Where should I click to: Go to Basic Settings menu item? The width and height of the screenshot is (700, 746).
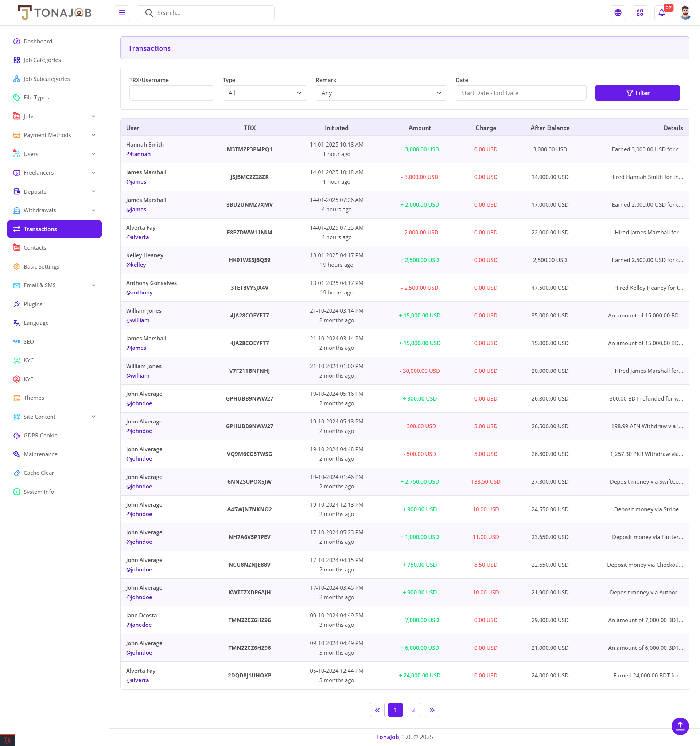point(41,266)
